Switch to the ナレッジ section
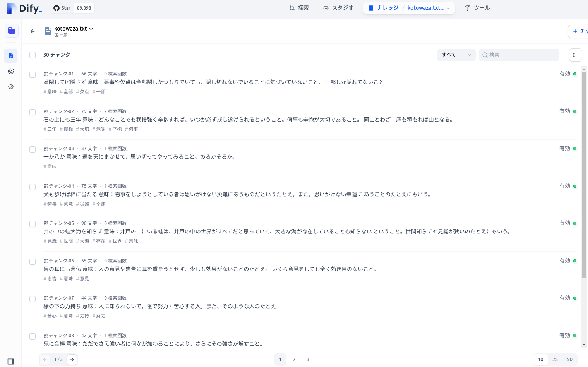588x367 pixels. point(383,8)
